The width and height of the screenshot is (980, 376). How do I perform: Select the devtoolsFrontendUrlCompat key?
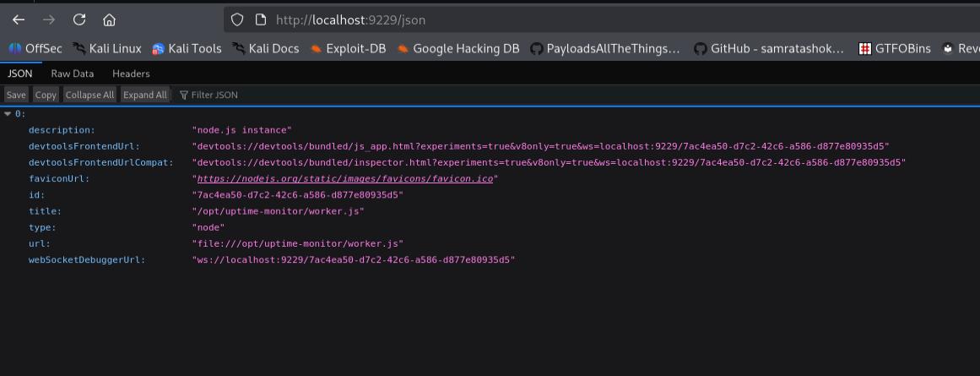[100, 163]
